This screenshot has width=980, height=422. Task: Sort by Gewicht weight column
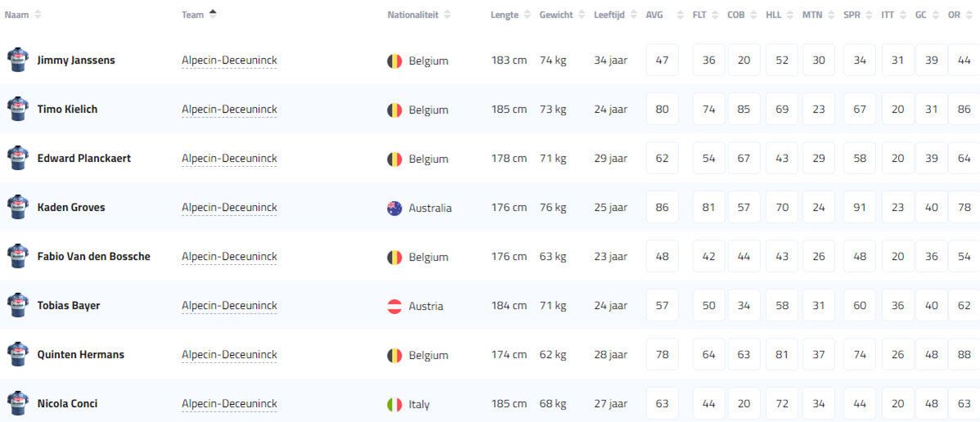[556, 15]
